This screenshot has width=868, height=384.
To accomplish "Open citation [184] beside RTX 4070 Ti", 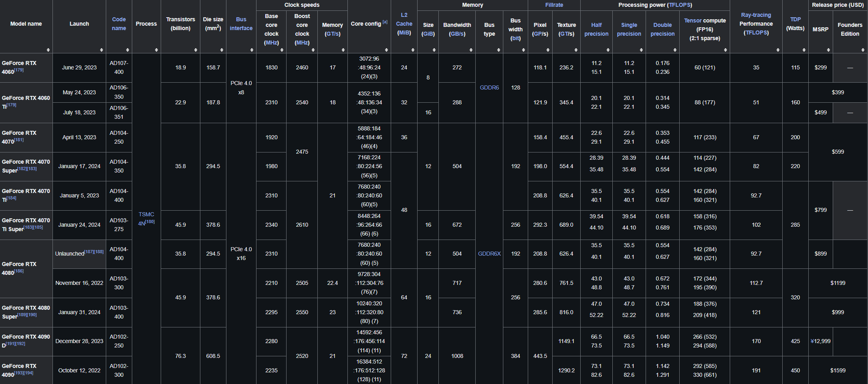I will (x=11, y=198).
